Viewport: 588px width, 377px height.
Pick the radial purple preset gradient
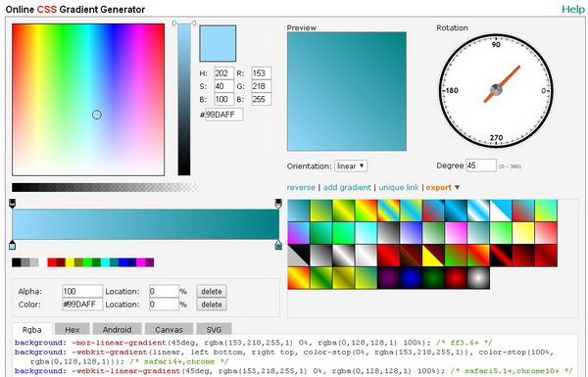click(x=388, y=278)
